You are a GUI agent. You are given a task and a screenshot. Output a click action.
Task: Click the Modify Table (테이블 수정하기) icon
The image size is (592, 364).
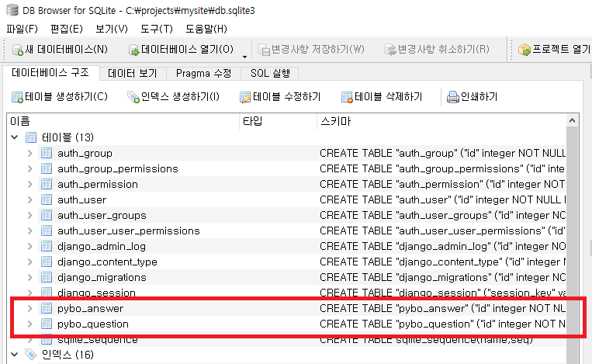click(x=245, y=97)
